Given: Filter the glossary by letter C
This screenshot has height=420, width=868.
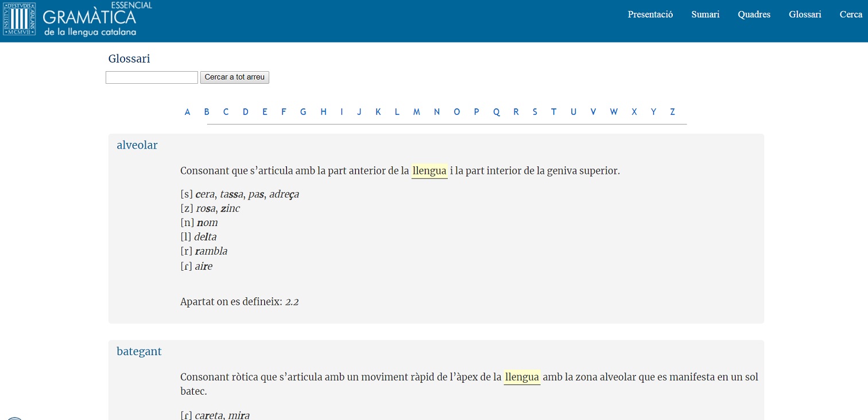Looking at the screenshot, I should [226, 112].
